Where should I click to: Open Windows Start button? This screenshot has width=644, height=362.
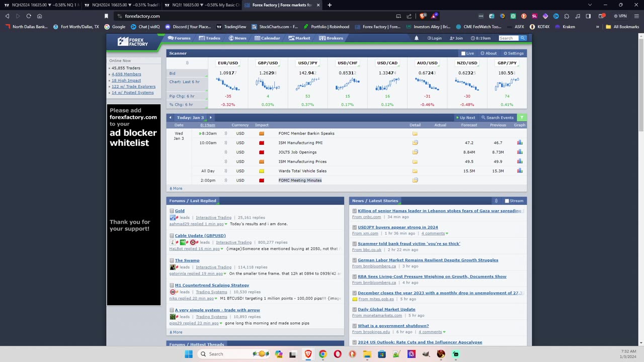(x=189, y=354)
